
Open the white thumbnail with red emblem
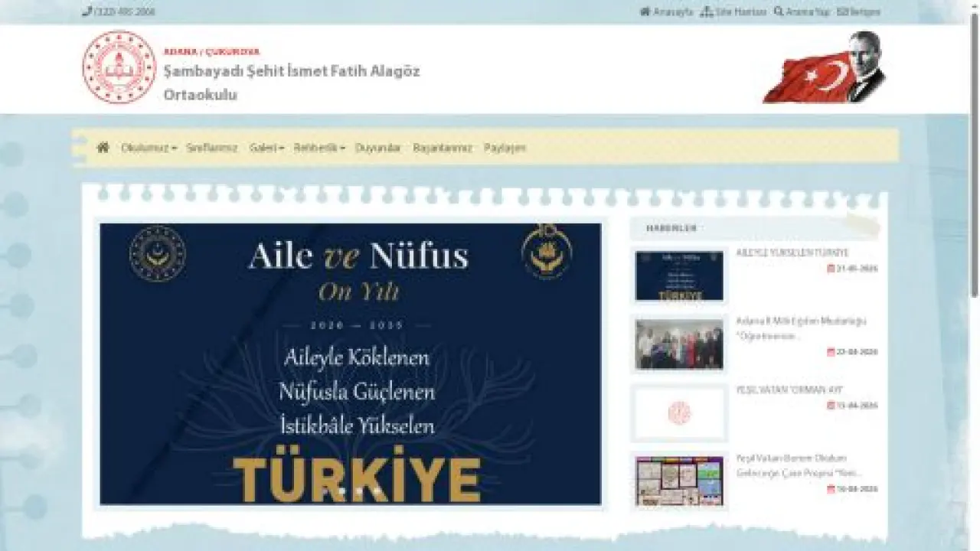(679, 413)
